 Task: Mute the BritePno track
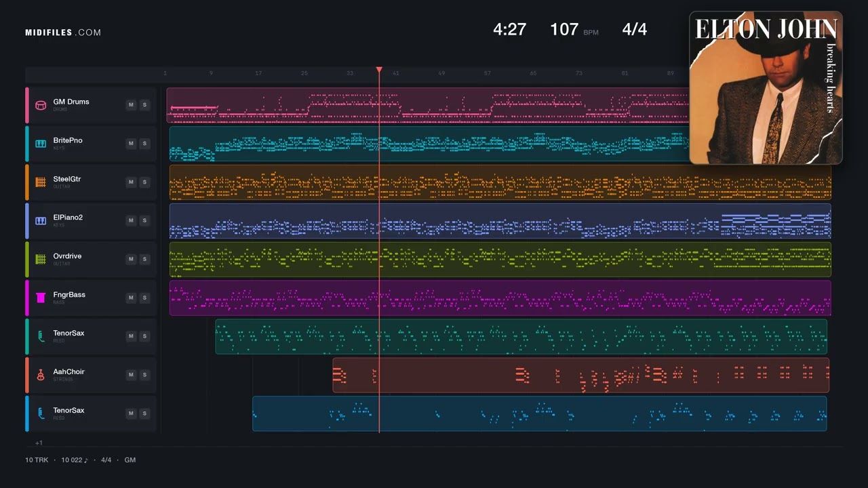click(131, 144)
